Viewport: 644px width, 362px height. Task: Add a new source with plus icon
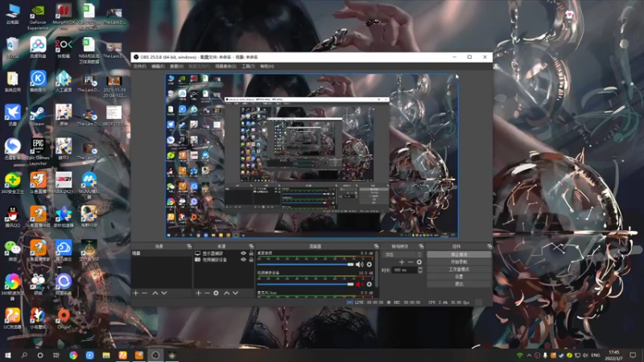pyautogui.click(x=198, y=293)
